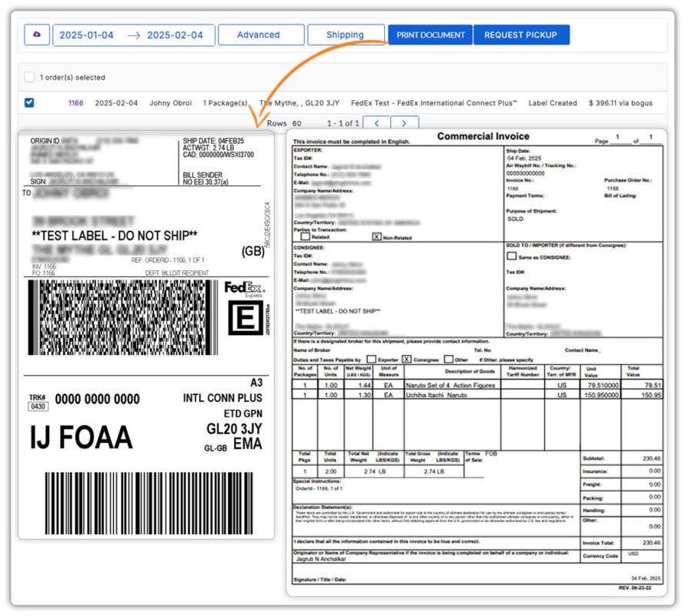Set the start date field 2025-01-04
Viewport: 685px width, 616px height.
(86, 35)
